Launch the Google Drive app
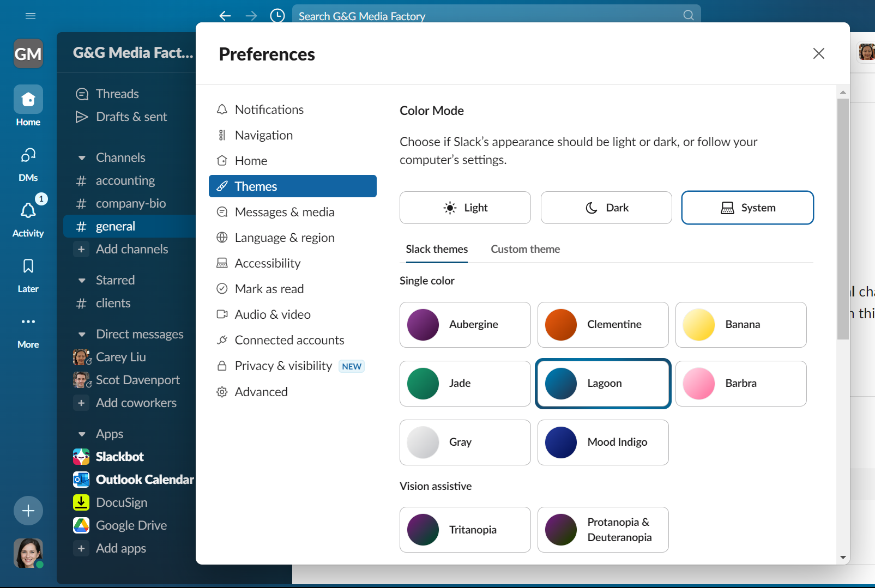This screenshot has width=875, height=588. pyautogui.click(x=131, y=525)
